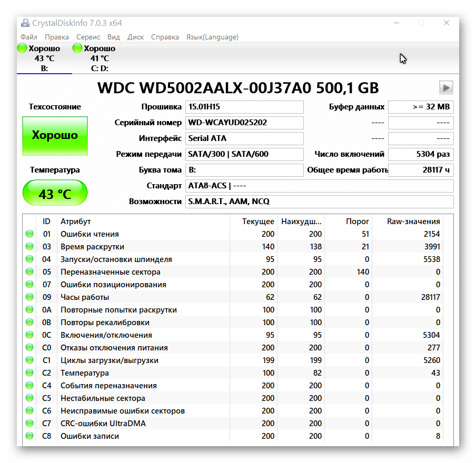Open the Диск menu

(x=135, y=37)
